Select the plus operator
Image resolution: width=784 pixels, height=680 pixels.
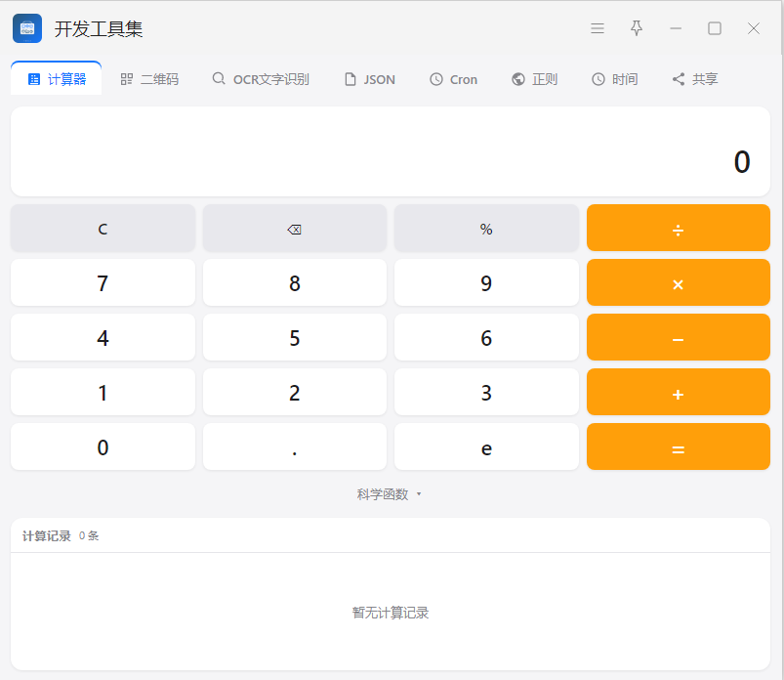(x=678, y=393)
